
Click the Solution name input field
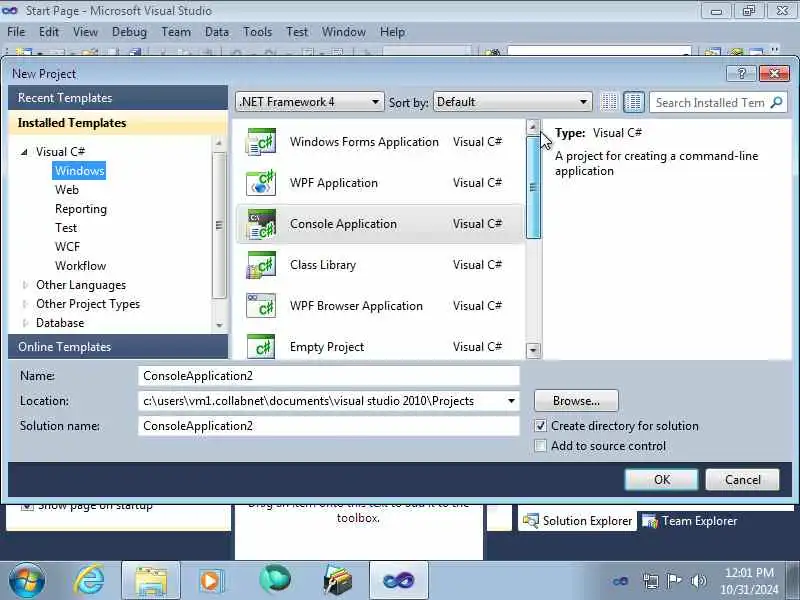click(329, 426)
